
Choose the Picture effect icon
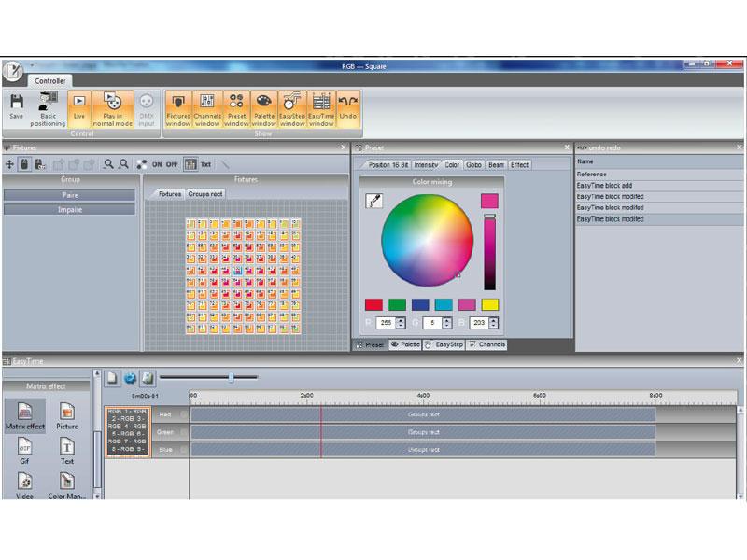point(67,414)
